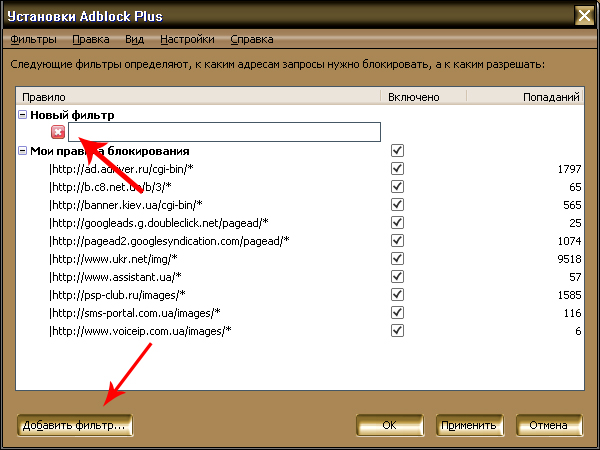The image size is (600, 450).
Task: Toggle checkbox for Мои правила блокирования group
Action: coord(397,150)
